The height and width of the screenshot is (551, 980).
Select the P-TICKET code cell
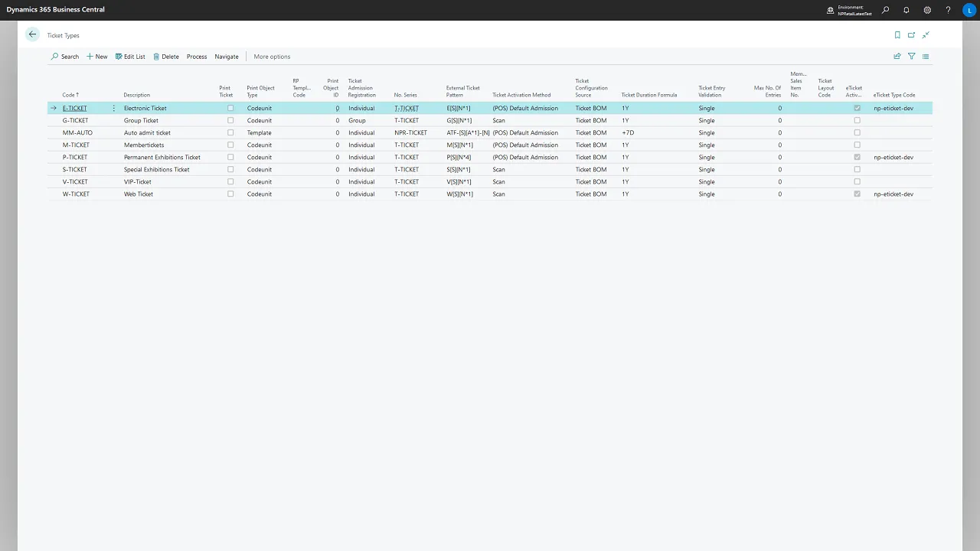75,158
